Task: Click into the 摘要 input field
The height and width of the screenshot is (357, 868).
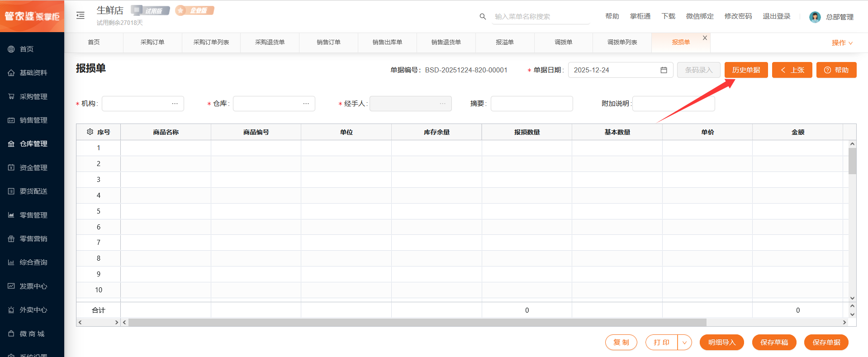Action: pyautogui.click(x=531, y=104)
